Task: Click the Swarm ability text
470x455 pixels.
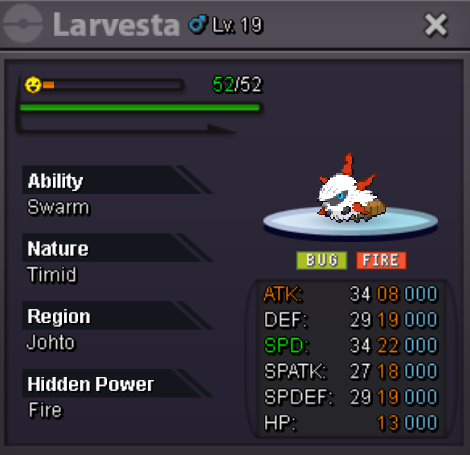Action: 59,207
